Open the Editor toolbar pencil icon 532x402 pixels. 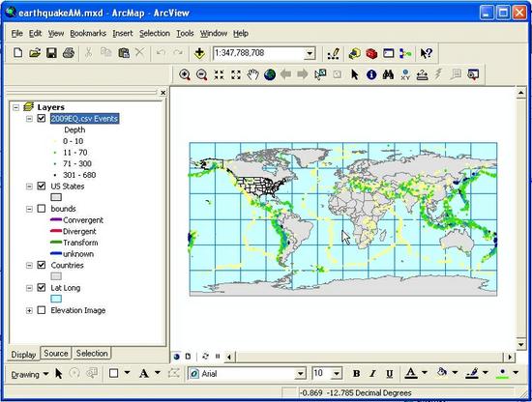coord(333,53)
